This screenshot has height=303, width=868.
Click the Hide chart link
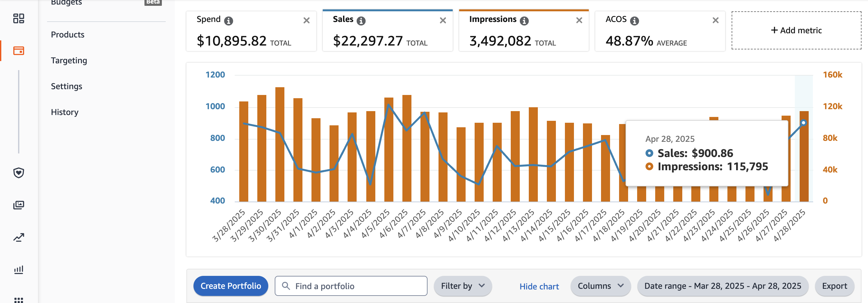[x=539, y=287]
